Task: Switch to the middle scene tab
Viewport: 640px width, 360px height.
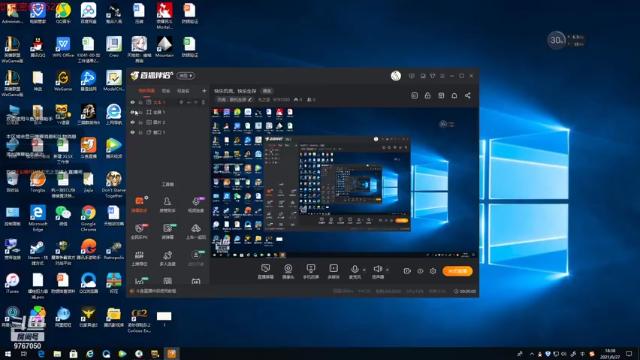Action: coord(166,91)
